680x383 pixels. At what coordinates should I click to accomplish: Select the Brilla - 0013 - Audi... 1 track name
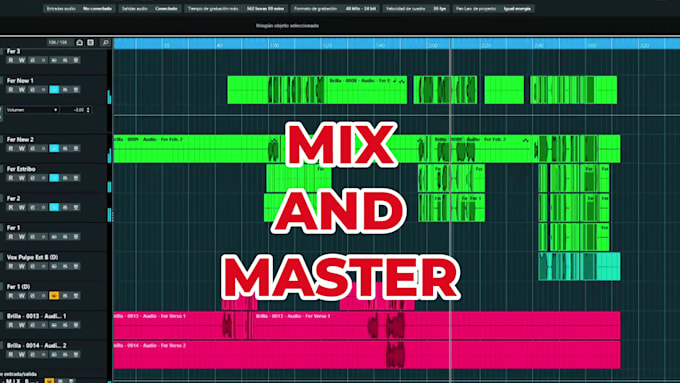point(36,316)
